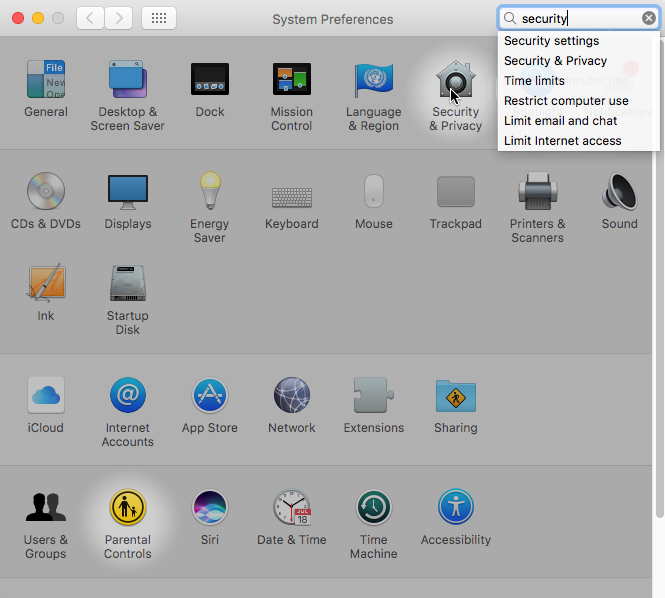Choose 'Security settings' search suggestion
Image resolution: width=665 pixels, height=598 pixels.
578,41
